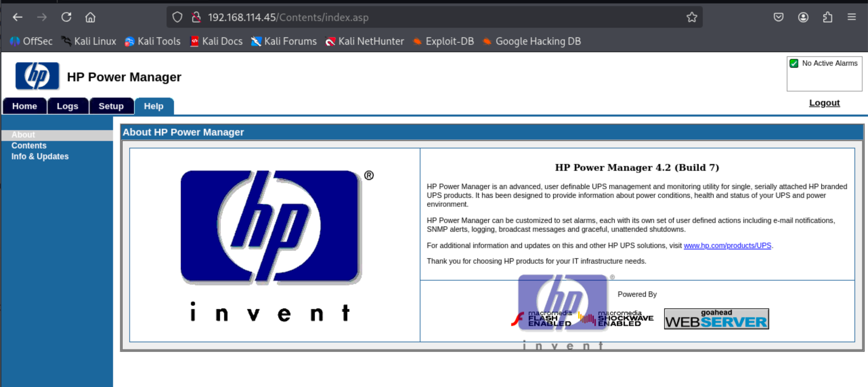Screen dimensions: 868x387
Task: Click the Macromedia Shockwave Enabled badge
Action: (616, 319)
